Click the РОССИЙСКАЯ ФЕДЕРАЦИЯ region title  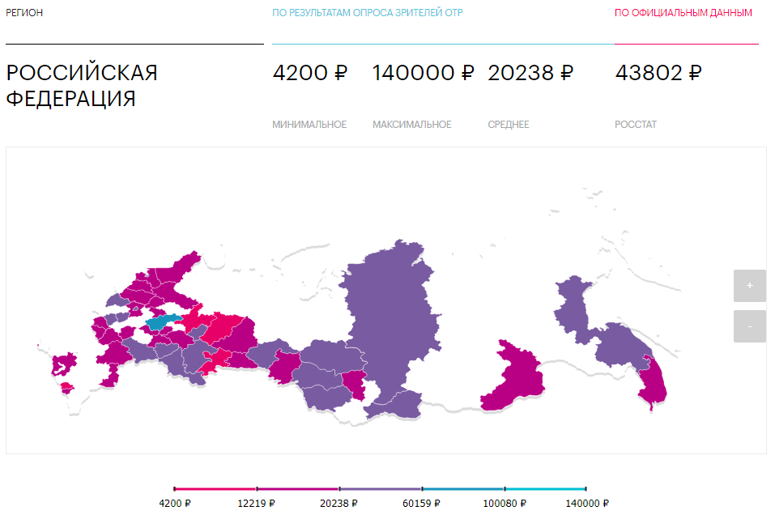82,85
